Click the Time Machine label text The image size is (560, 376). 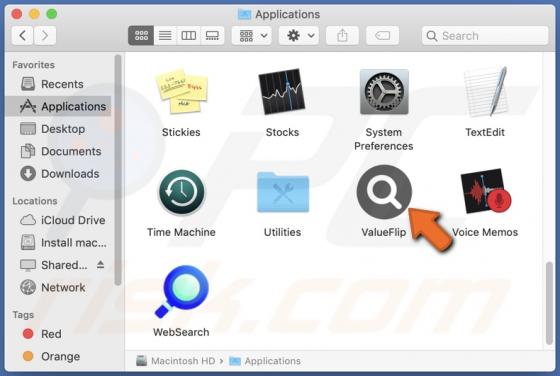pos(181,232)
